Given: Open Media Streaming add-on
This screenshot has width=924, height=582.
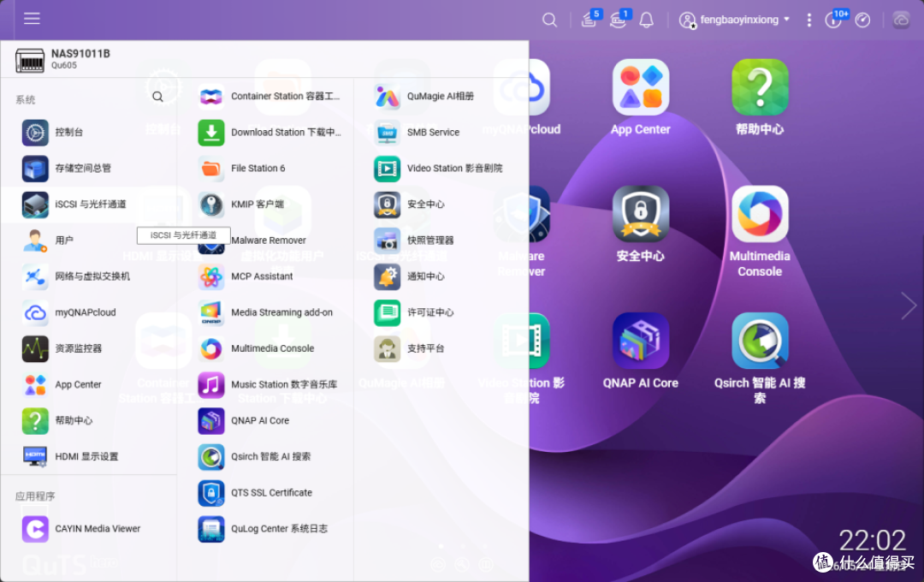Looking at the screenshot, I should 266,312.
